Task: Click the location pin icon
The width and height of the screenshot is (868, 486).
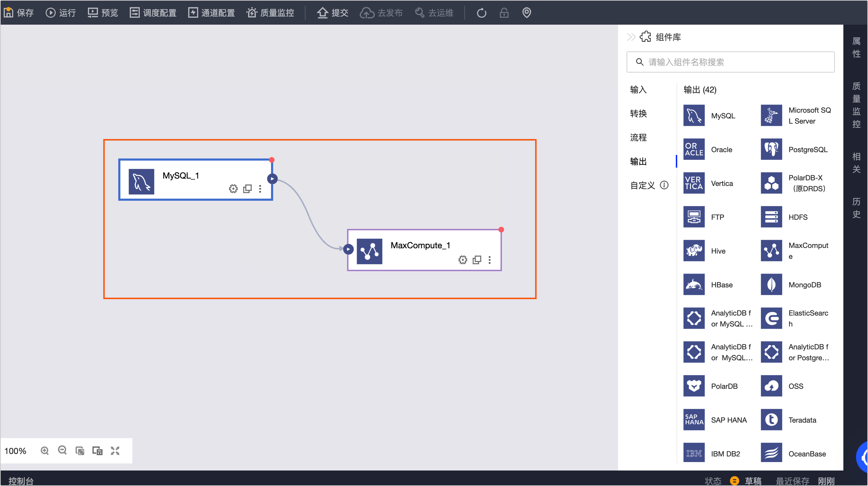Action: (x=527, y=13)
